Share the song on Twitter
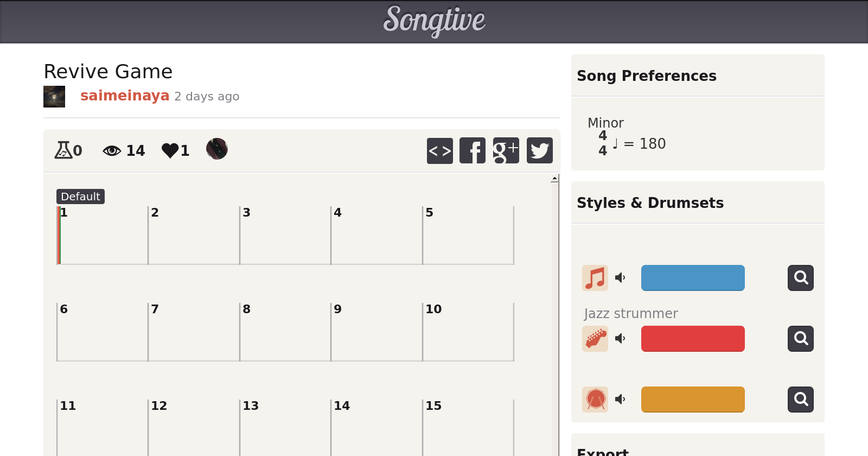 539,150
